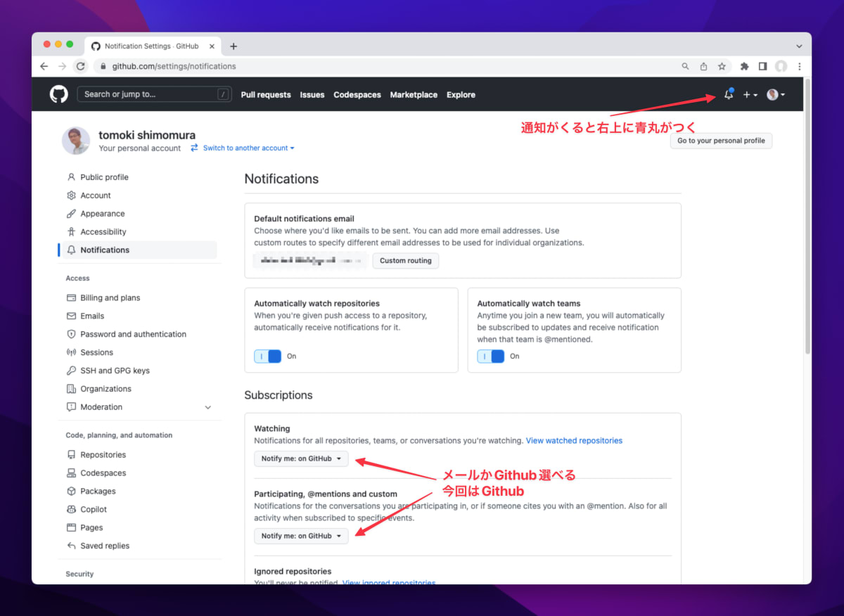Click the Accessibility icon in sidebar
Viewport: 844px width, 616px height.
[71, 232]
